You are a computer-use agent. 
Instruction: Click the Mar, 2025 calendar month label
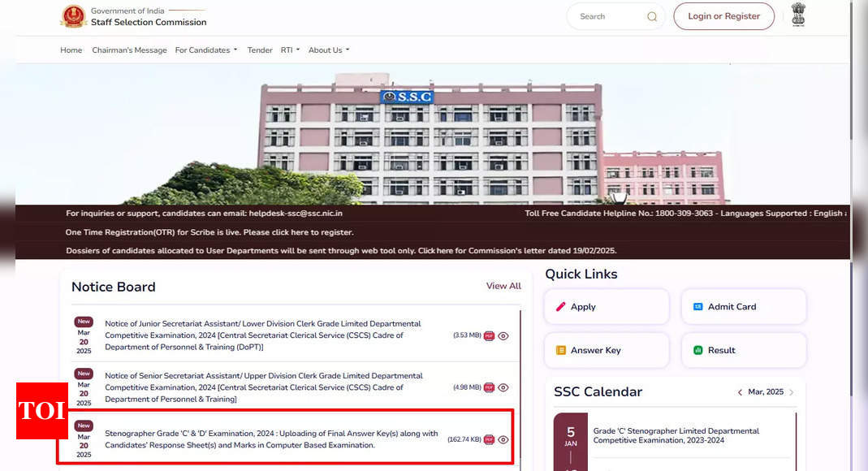pos(766,392)
